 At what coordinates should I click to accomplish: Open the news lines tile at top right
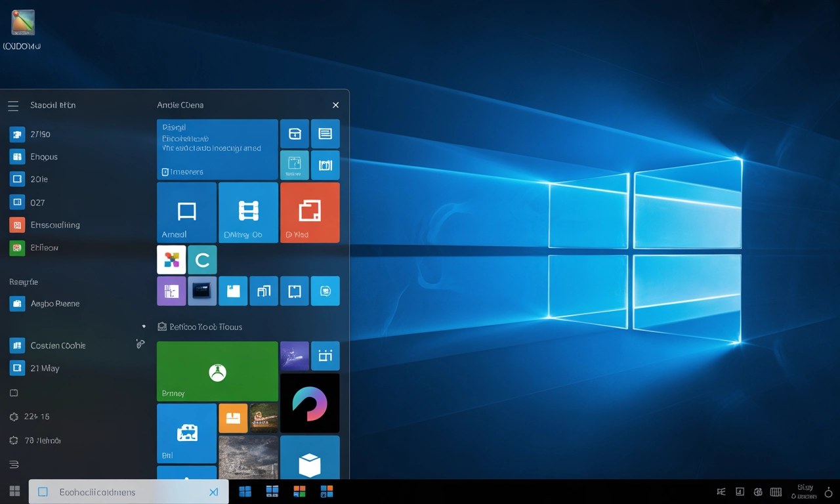point(325,134)
